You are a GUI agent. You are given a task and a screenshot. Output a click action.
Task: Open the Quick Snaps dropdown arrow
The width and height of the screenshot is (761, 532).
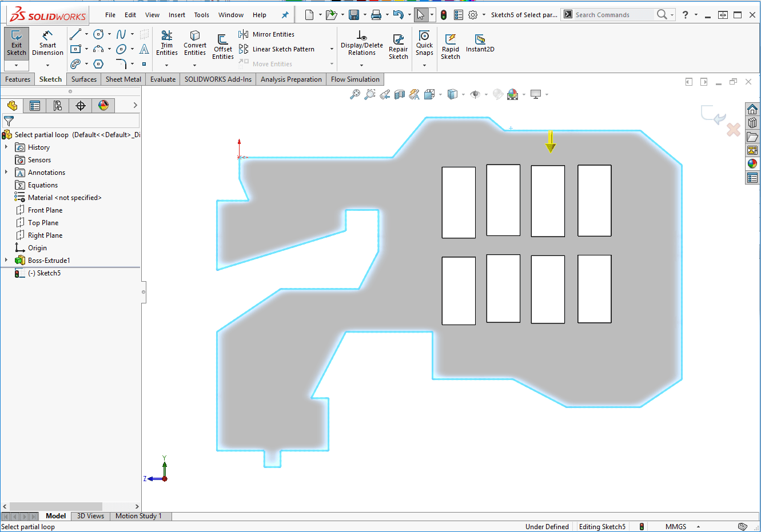coord(424,65)
